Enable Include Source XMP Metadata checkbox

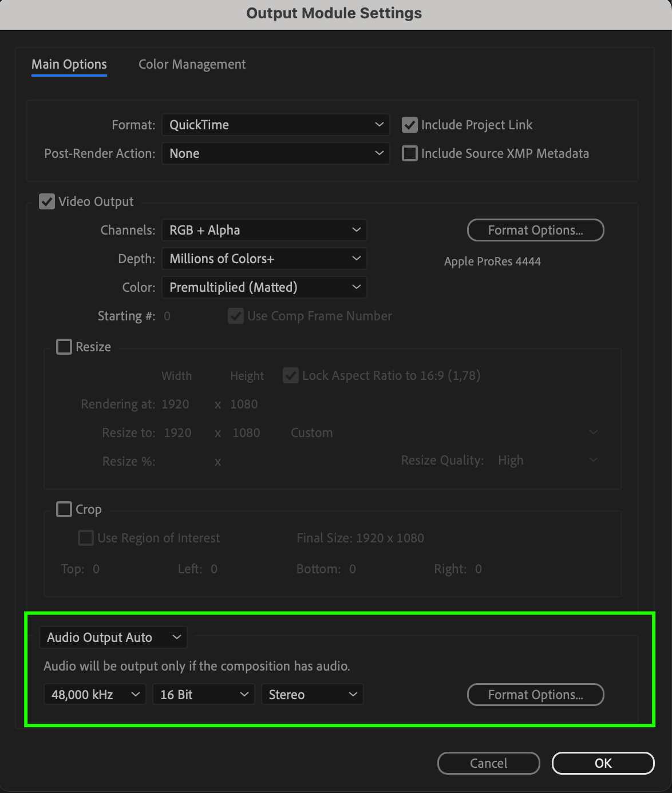point(409,153)
